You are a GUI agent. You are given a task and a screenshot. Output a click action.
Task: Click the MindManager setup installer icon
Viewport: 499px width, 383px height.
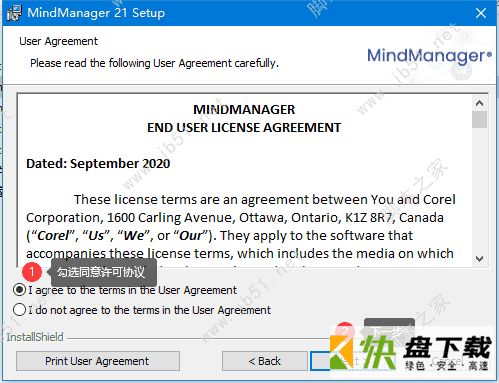coord(14,13)
